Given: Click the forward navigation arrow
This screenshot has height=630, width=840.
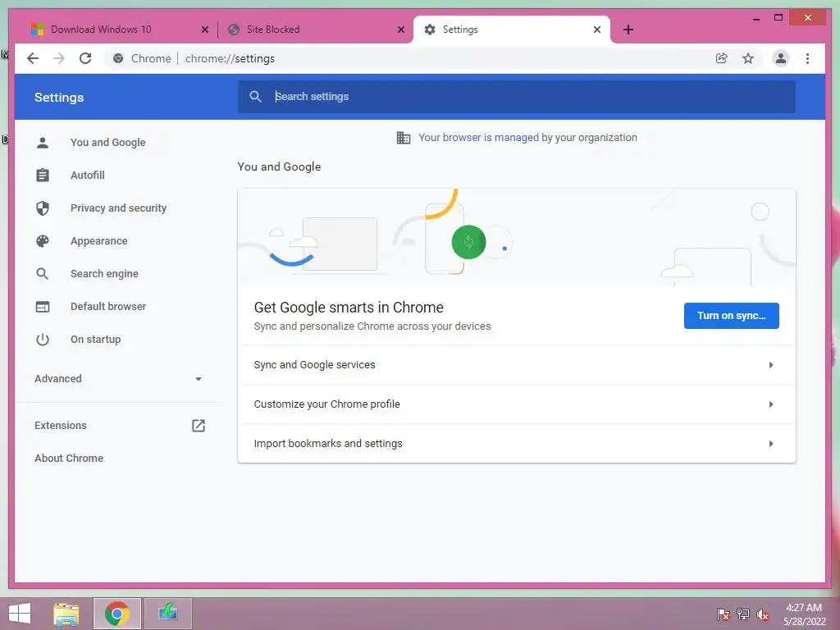Looking at the screenshot, I should click(x=59, y=58).
